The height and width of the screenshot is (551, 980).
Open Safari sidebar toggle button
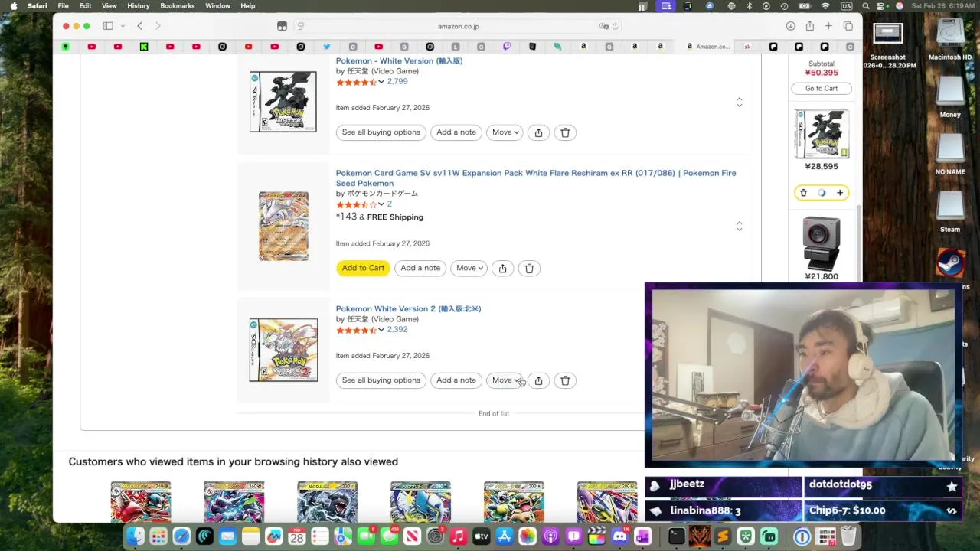108,26
